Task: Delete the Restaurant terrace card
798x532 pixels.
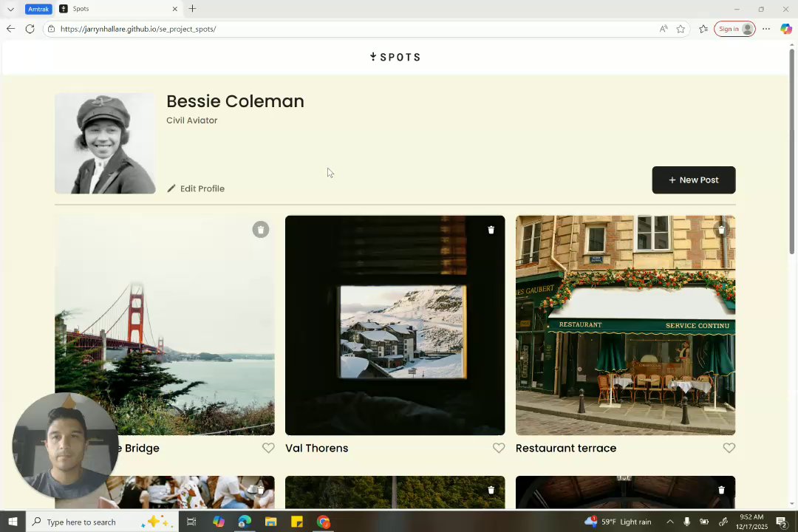Action: click(721, 230)
